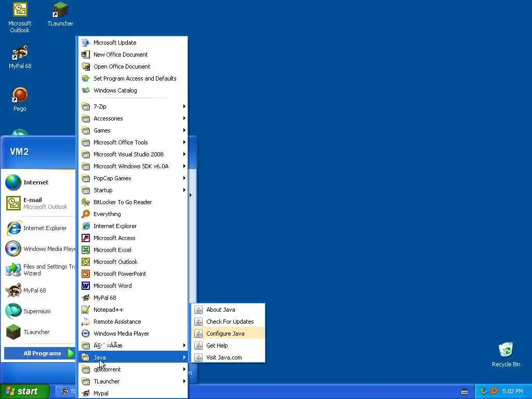Expand PopCap Games folder
Screen dimensions: 532x399
pos(132,178)
